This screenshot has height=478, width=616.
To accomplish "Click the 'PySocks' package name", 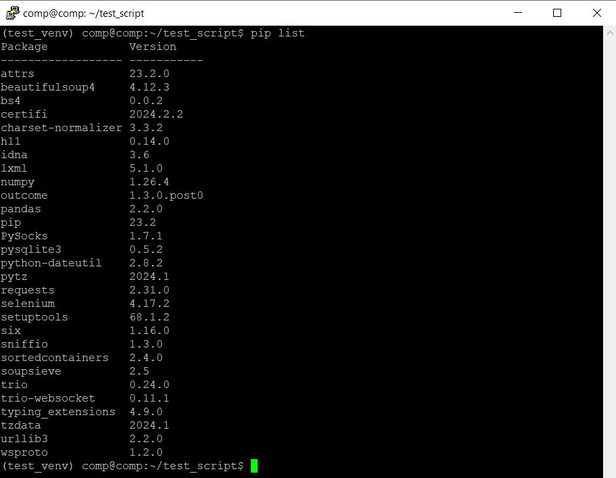I will point(24,236).
